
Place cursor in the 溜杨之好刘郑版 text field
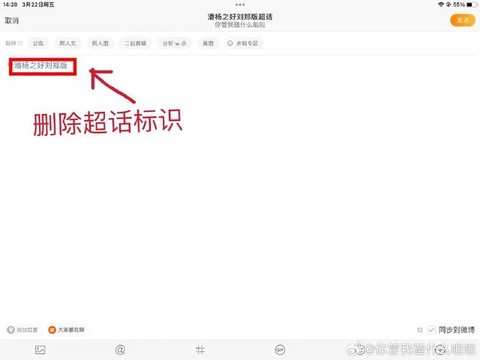(41, 66)
